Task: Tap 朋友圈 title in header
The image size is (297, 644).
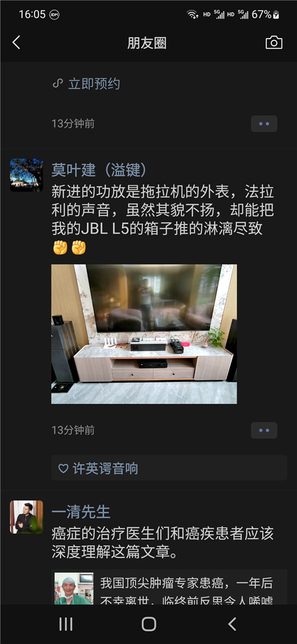Action: (x=147, y=43)
